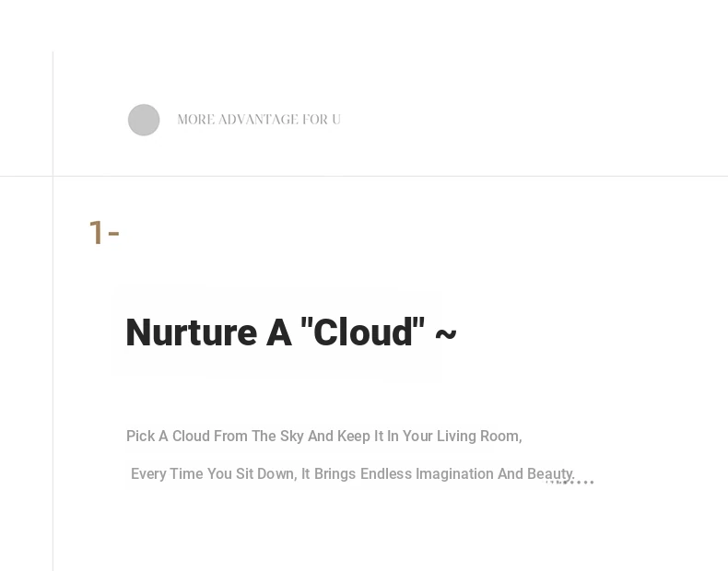Select the "Nurture A Cloud" bold heading
The image size is (728, 571).
click(x=275, y=332)
